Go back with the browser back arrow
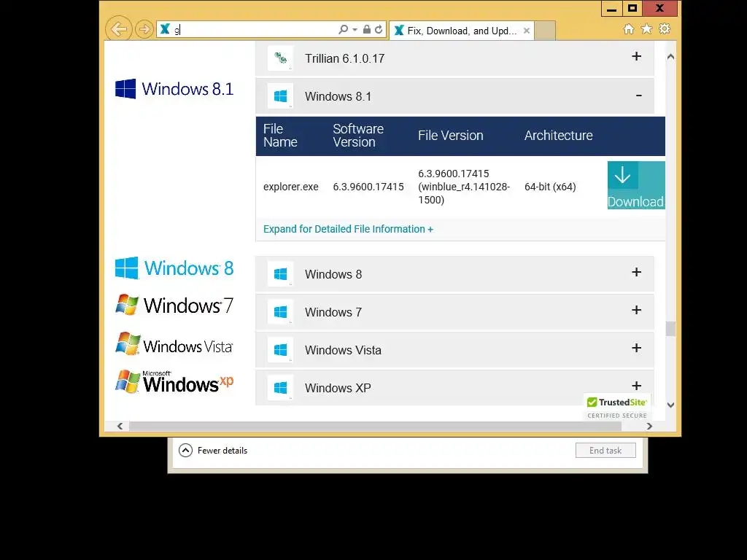This screenshot has width=747, height=560. pyautogui.click(x=119, y=29)
